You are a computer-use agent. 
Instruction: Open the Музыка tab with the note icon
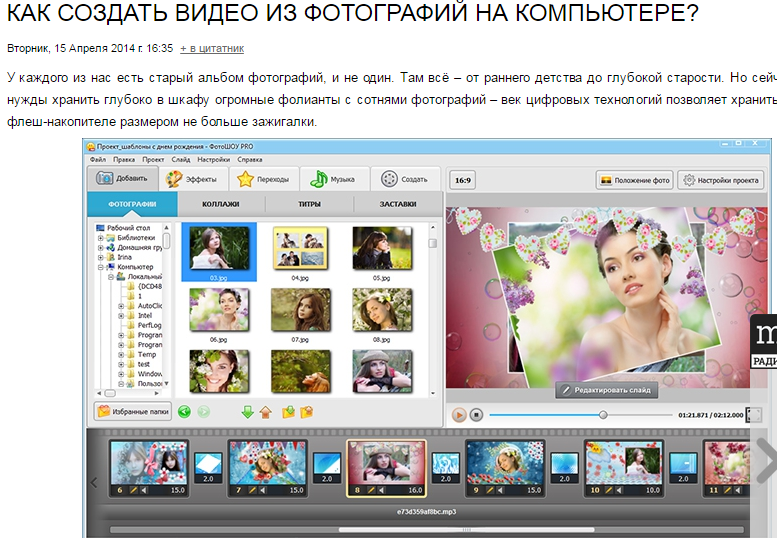point(333,179)
